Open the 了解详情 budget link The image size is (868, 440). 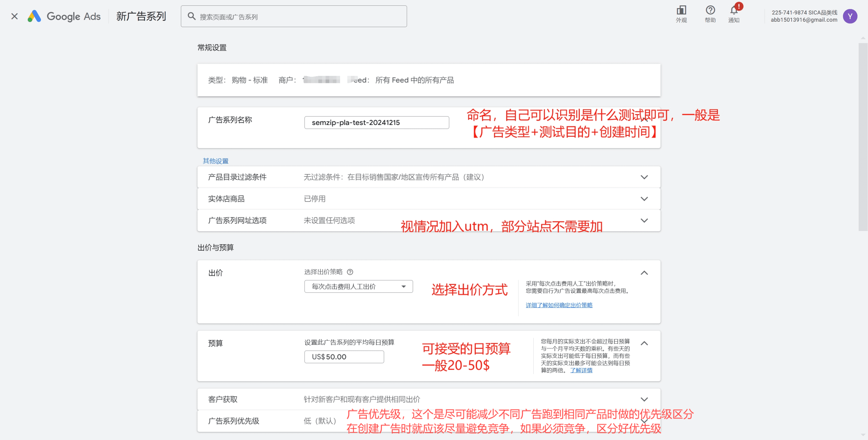[581, 370]
